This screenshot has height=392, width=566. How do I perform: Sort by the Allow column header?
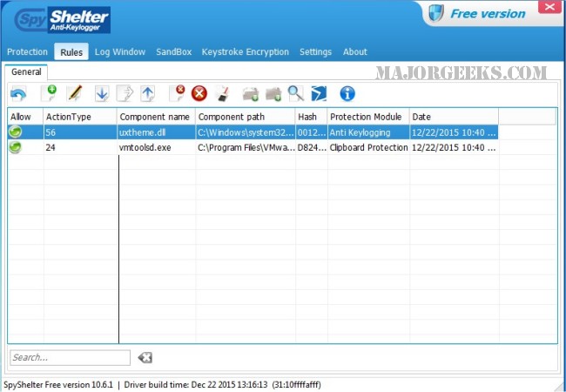pyautogui.click(x=25, y=117)
